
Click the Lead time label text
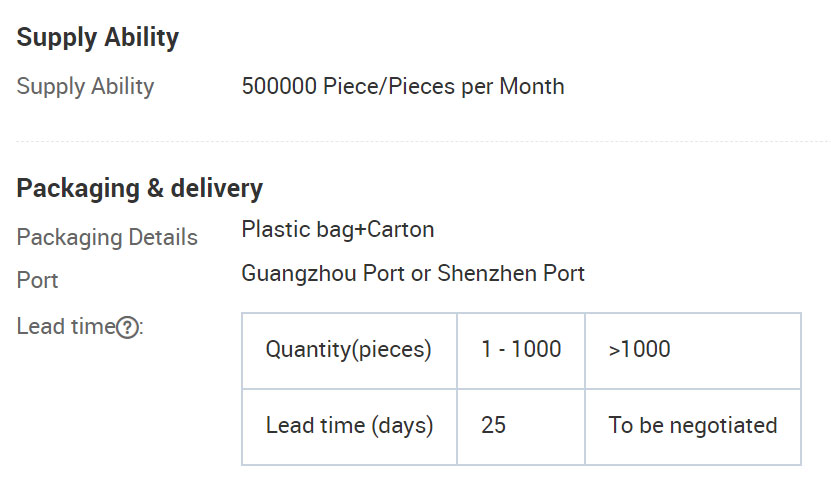point(66,326)
